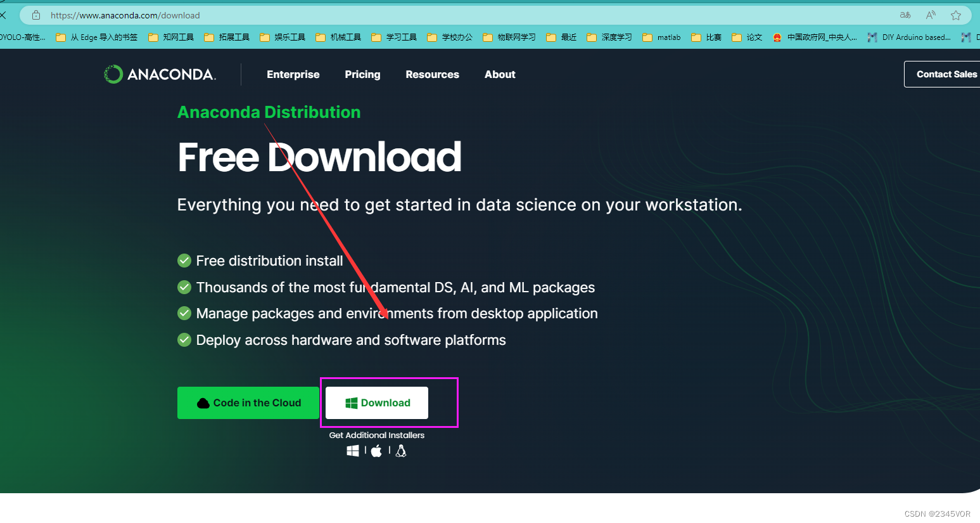The width and height of the screenshot is (980, 523).
Task: Click the Free distribution install checkmark icon
Action: (184, 261)
